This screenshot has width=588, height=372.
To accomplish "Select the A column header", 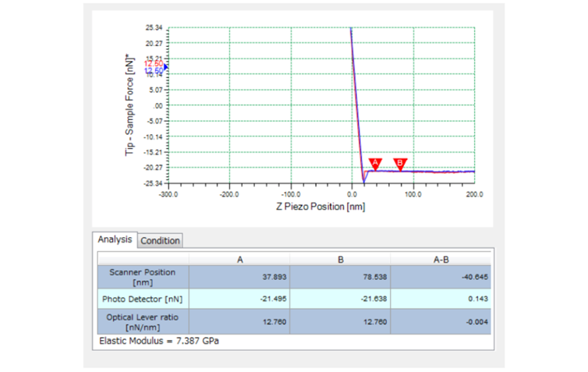I will click(241, 258).
